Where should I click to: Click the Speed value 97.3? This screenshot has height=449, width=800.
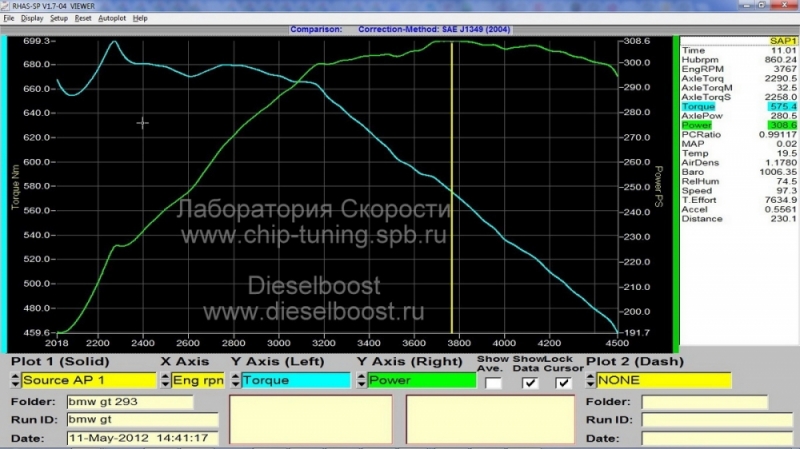(x=786, y=191)
